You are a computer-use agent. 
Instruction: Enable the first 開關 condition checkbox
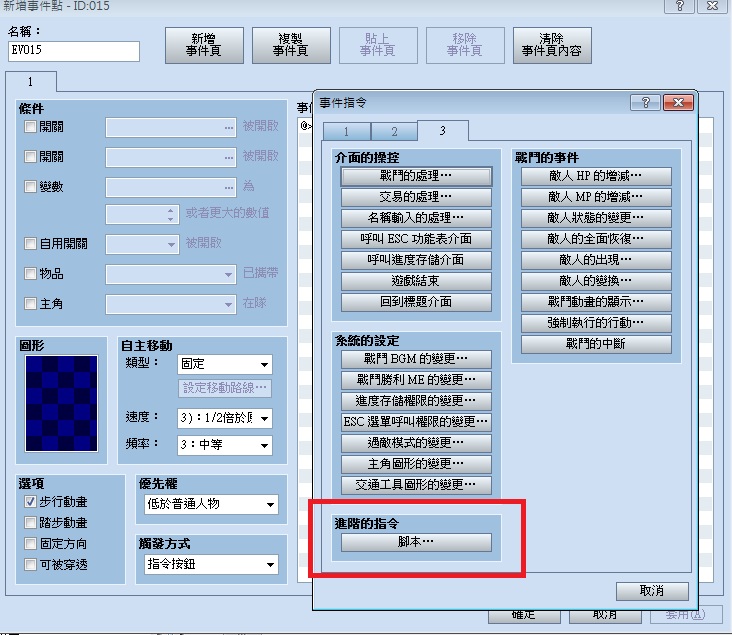[x=30, y=127]
